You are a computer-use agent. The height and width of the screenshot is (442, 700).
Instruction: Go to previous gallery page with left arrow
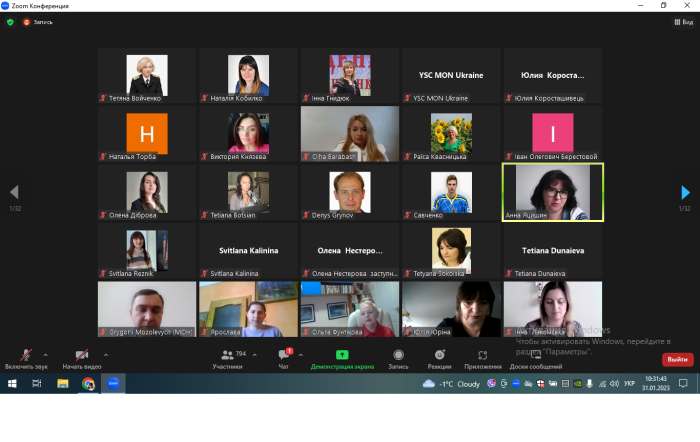point(14,192)
